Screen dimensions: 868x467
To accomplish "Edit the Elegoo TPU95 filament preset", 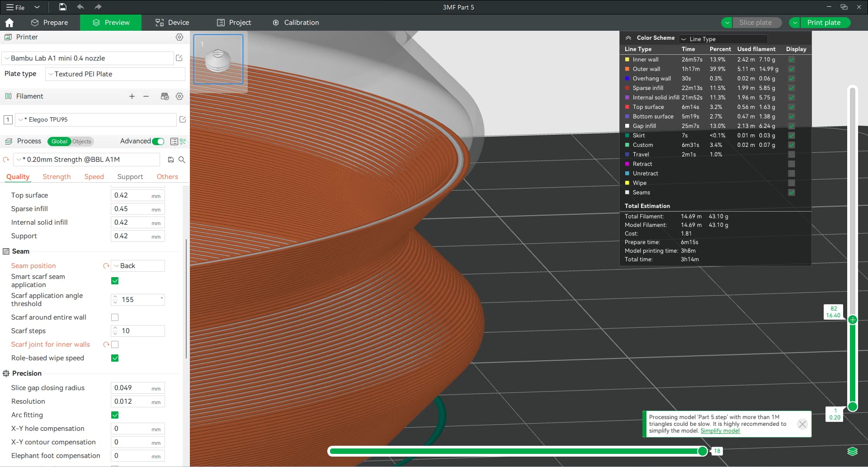I will tap(183, 119).
